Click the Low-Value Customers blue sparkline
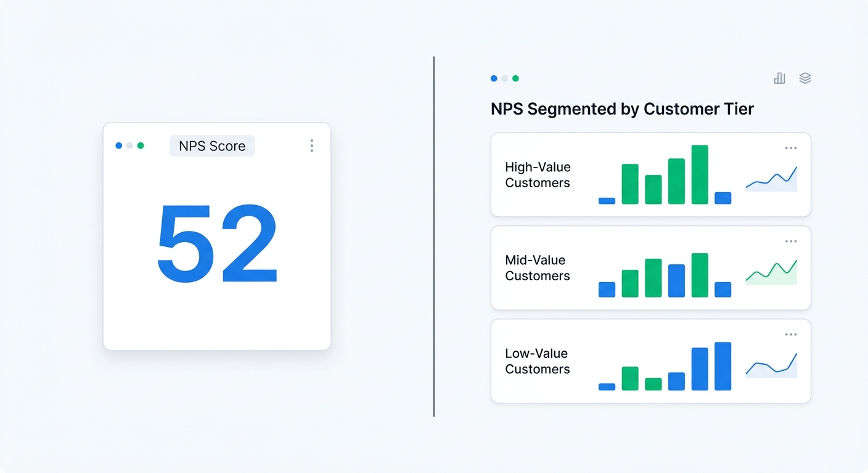Viewport: 868px width, 473px height. tap(771, 365)
